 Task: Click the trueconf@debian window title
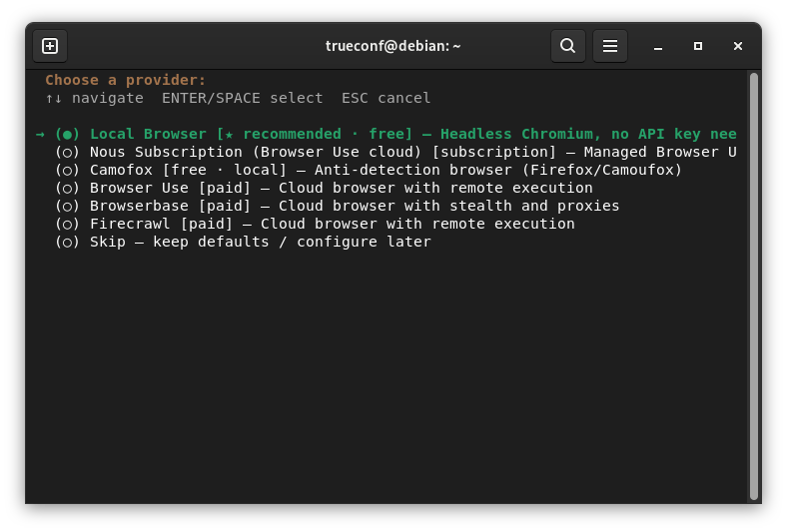tap(393, 46)
